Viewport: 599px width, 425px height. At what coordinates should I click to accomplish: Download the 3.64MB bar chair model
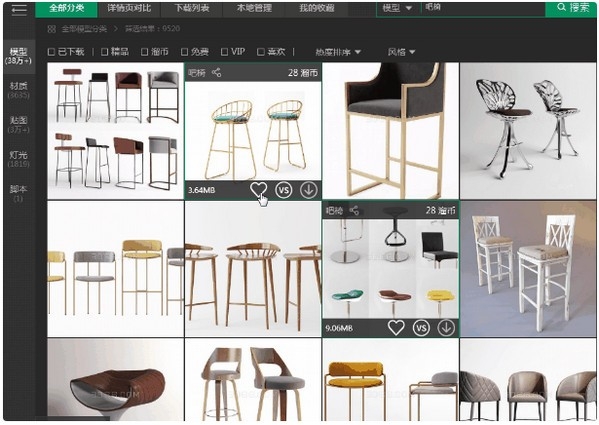[308, 190]
